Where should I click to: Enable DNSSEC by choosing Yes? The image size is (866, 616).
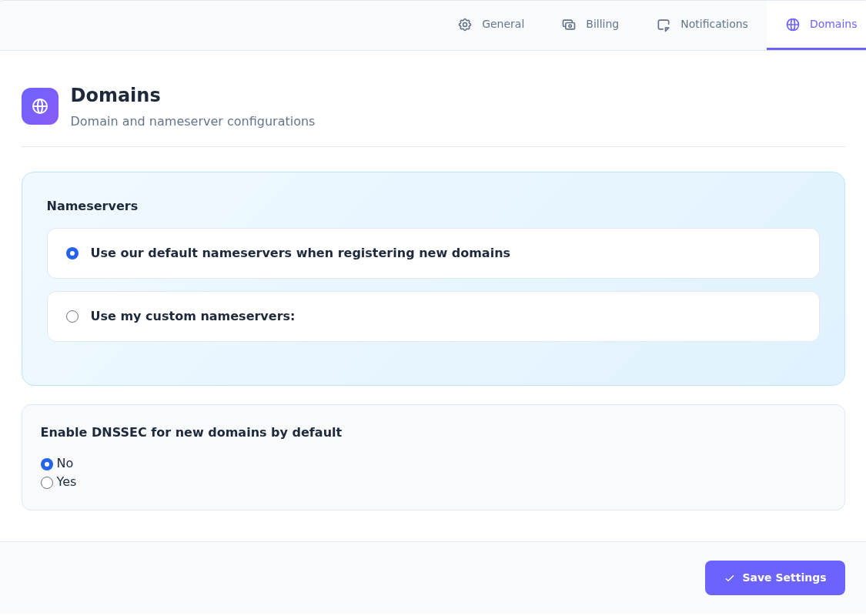click(x=47, y=483)
